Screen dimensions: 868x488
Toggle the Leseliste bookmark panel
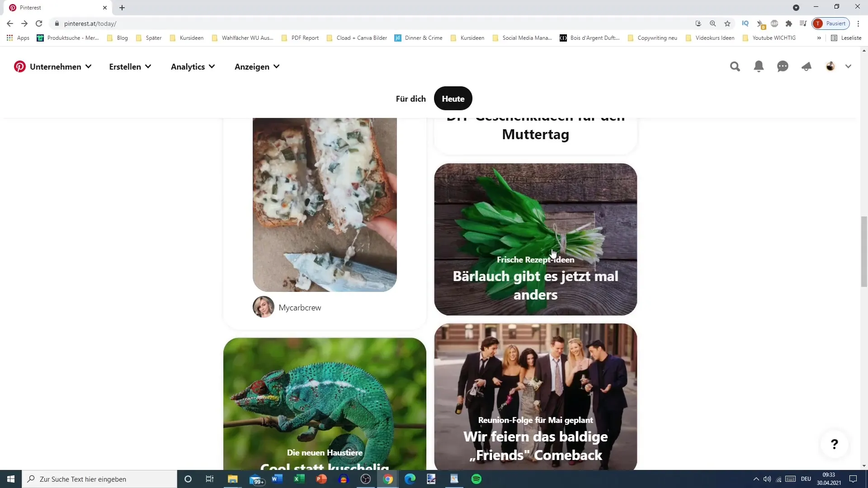tap(847, 38)
